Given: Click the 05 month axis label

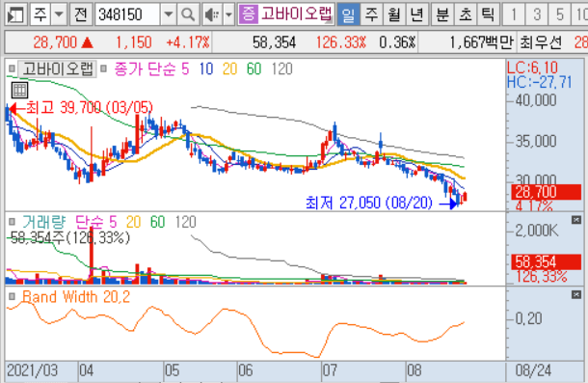Looking at the screenshot, I should tap(173, 370).
